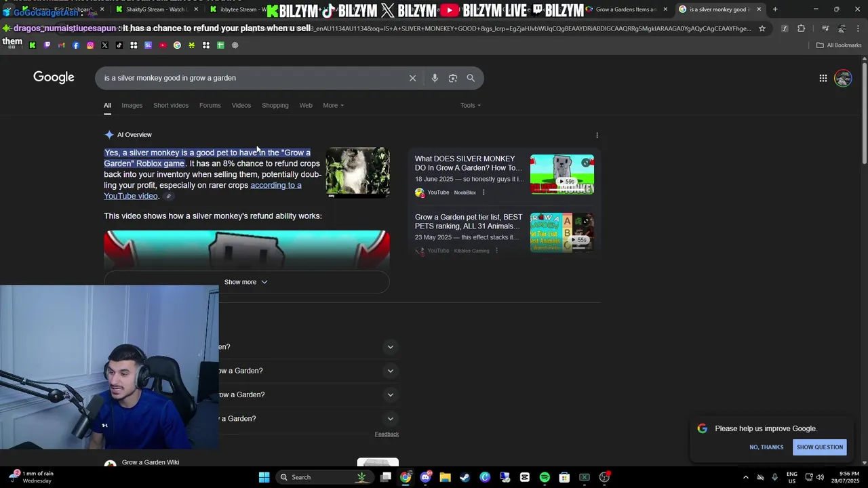The image size is (868, 488).
Task: Start voice search with microphone icon
Action: [435, 78]
